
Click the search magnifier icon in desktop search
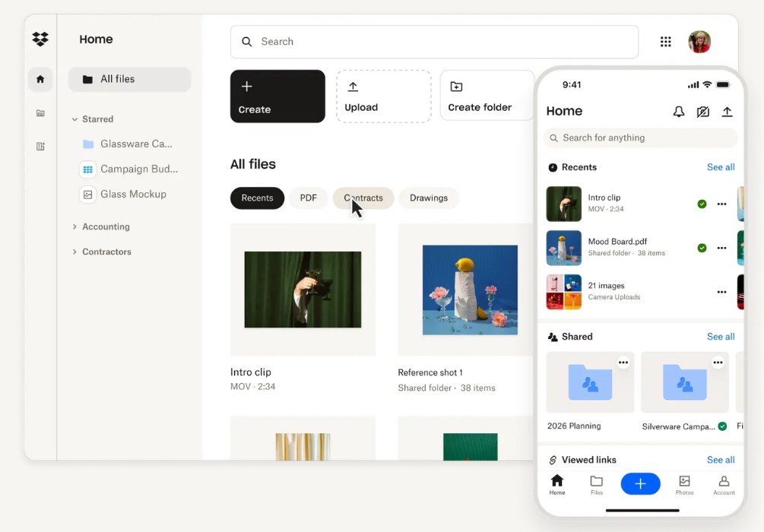pyautogui.click(x=247, y=42)
